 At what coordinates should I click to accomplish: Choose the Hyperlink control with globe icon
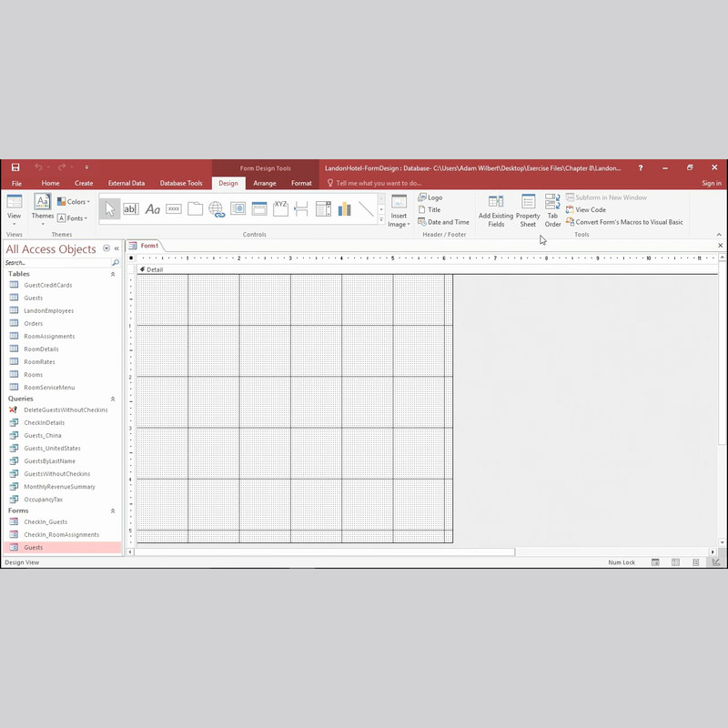click(x=217, y=209)
